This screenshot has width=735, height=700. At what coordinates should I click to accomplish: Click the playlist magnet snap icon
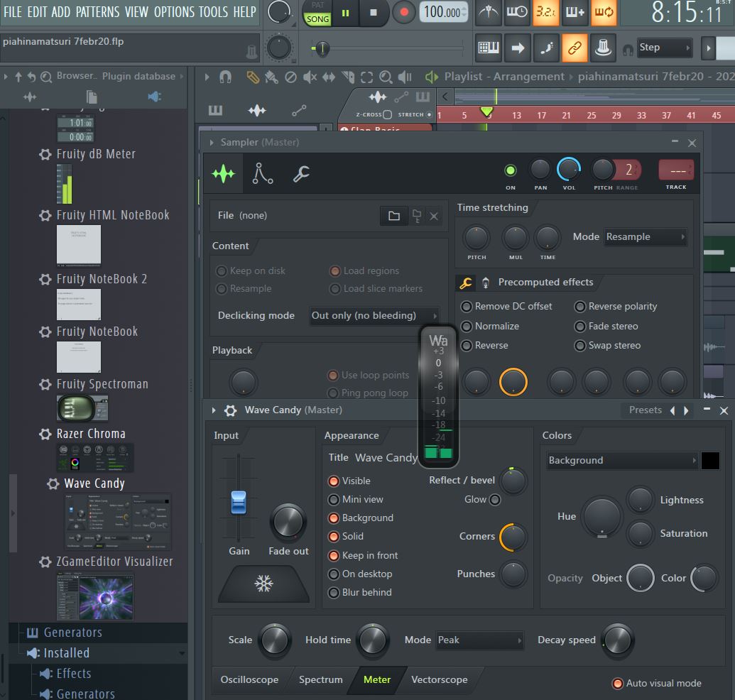(225, 77)
